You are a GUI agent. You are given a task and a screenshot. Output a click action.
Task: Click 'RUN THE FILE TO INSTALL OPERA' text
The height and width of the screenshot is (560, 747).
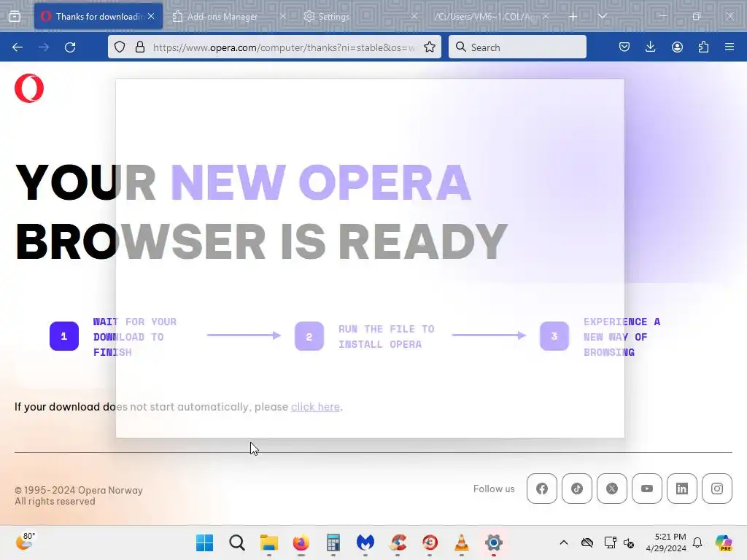pyautogui.click(x=387, y=337)
